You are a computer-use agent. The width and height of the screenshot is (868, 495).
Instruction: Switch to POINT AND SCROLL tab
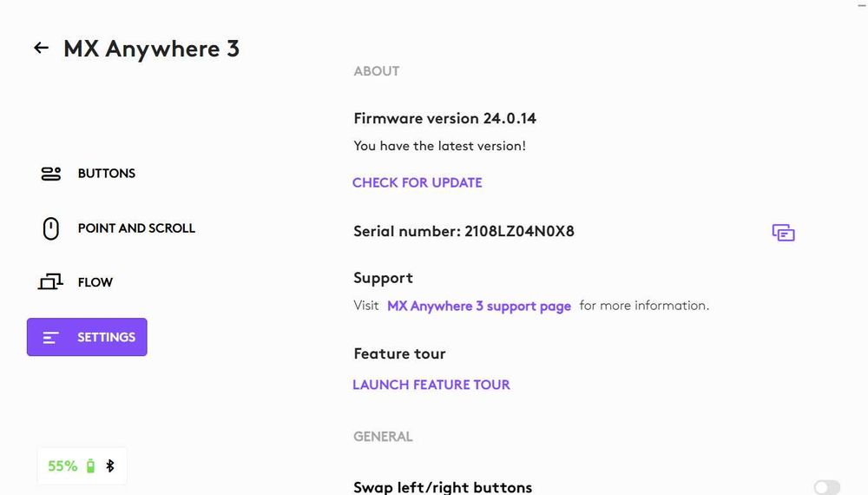coord(136,228)
